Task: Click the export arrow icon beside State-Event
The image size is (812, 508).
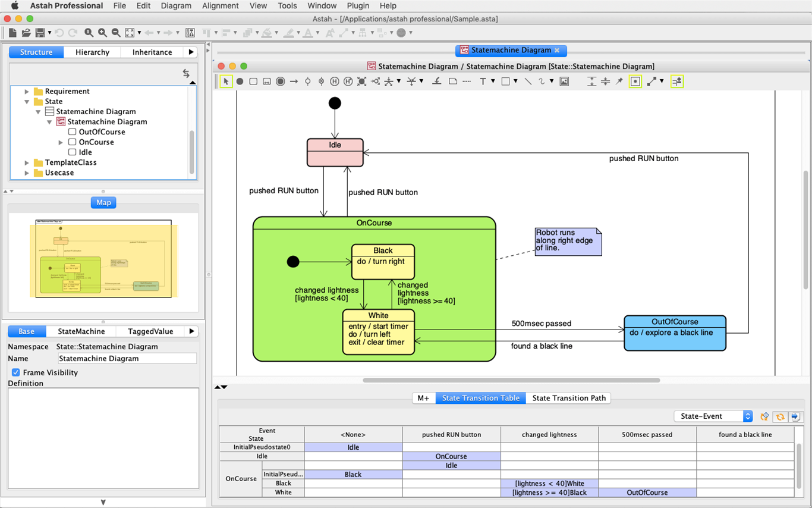Action: (795, 417)
